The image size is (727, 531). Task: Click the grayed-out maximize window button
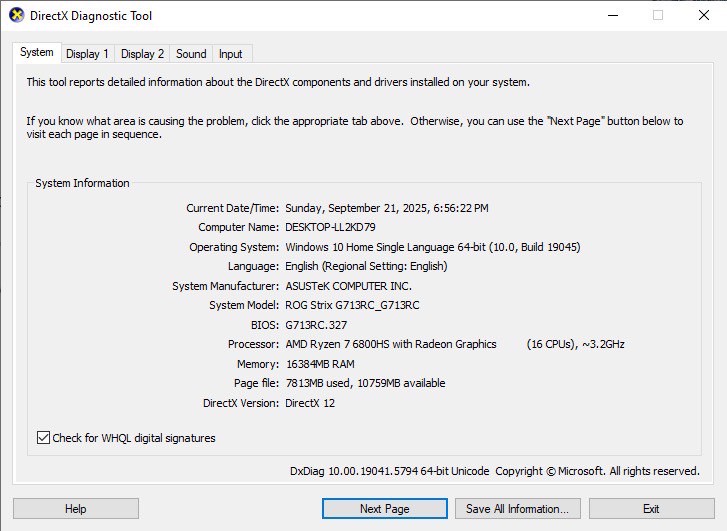click(658, 16)
